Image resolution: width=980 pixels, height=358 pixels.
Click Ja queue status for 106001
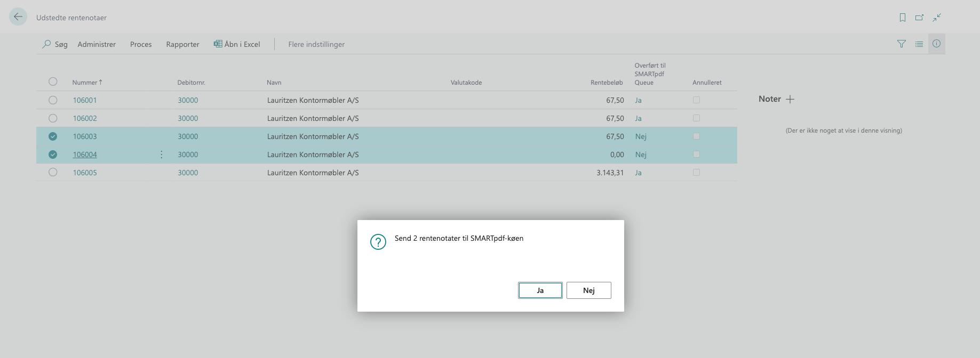tap(638, 100)
